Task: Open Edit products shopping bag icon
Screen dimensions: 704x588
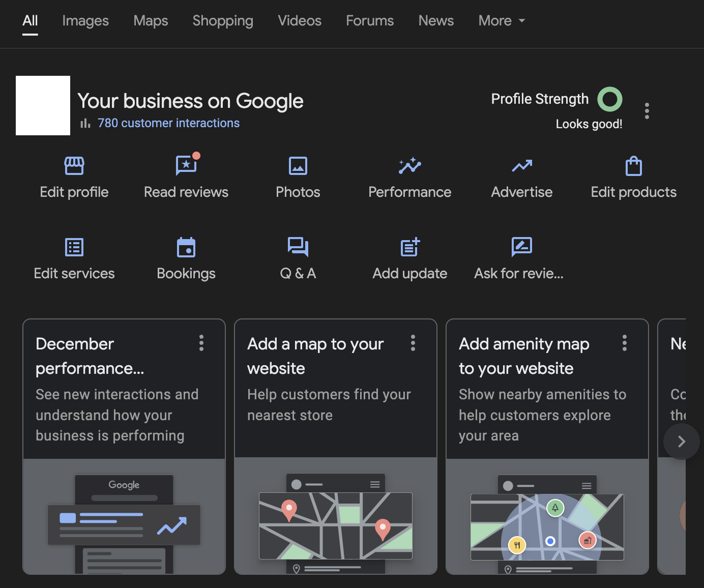Action: [x=634, y=166]
